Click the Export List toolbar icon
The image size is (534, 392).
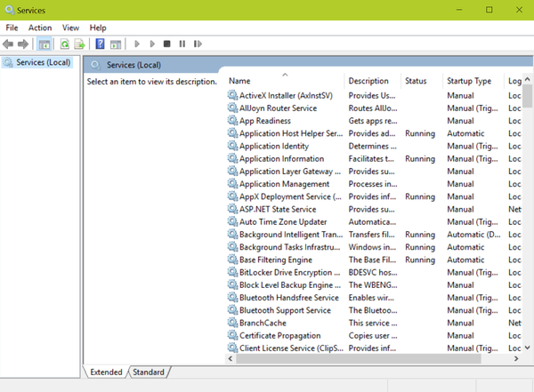80,44
